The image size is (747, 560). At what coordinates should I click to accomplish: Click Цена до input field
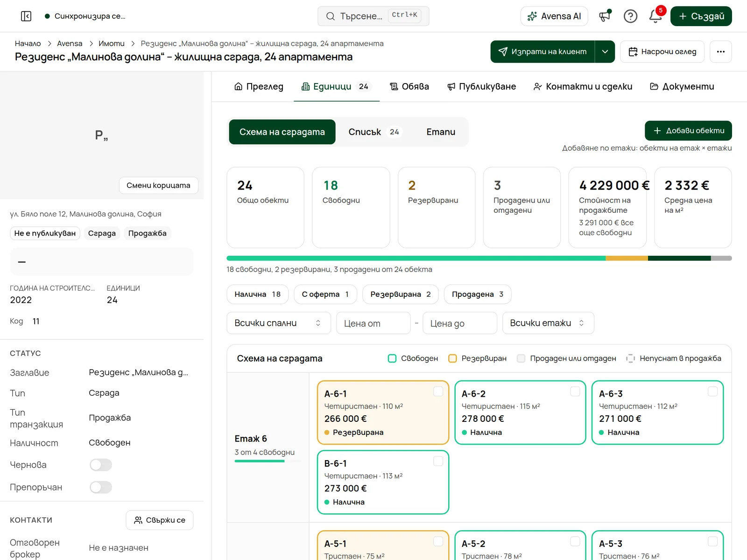[460, 323]
